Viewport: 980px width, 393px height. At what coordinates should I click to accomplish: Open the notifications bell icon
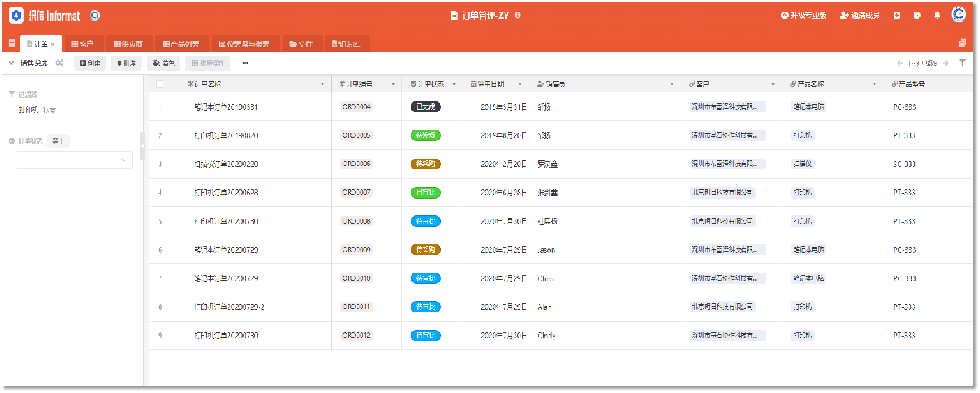[x=937, y=16]
